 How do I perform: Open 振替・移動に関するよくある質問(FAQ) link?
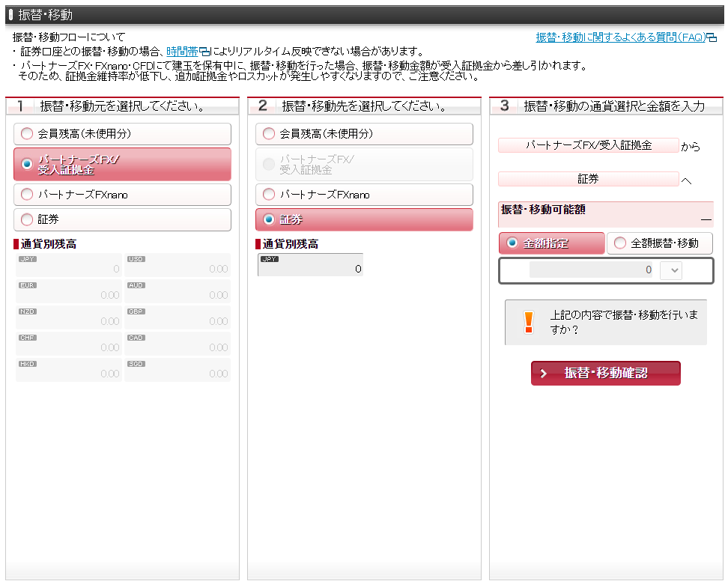[x=621, y=37]
